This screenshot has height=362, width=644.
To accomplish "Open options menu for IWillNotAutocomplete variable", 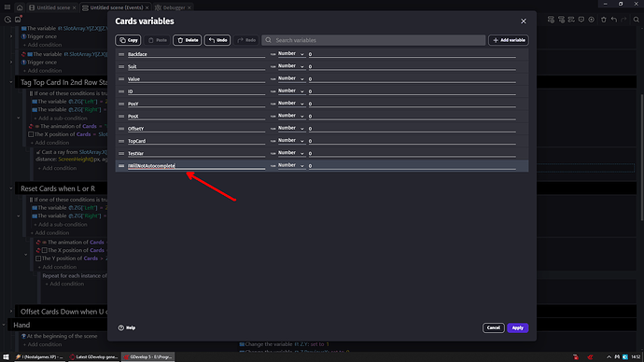I will click(x=273, y=166).
